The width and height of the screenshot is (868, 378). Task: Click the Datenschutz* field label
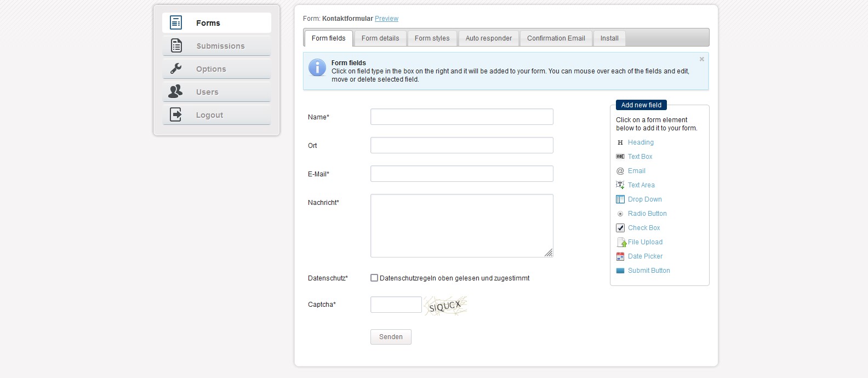tap(328, 278)
